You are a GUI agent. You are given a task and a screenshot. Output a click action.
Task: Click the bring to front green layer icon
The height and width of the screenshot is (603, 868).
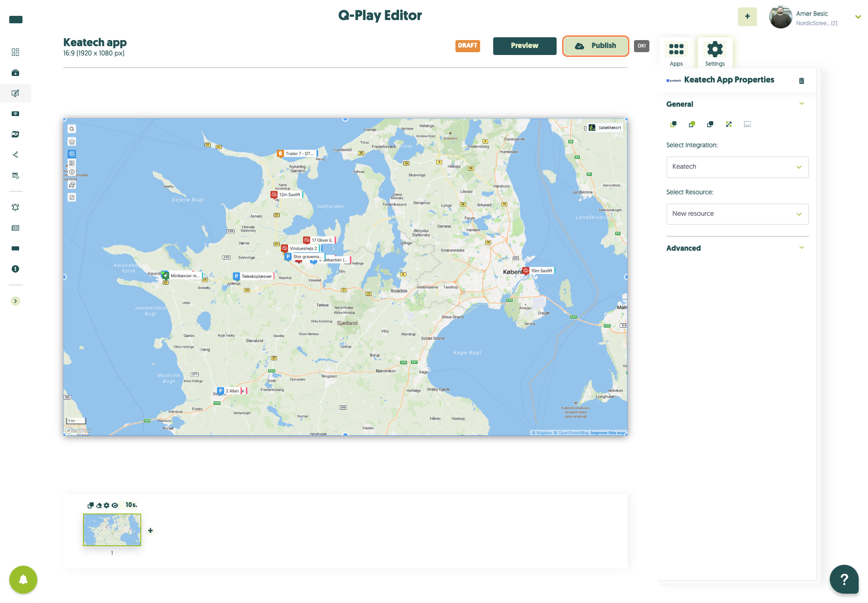692,124
